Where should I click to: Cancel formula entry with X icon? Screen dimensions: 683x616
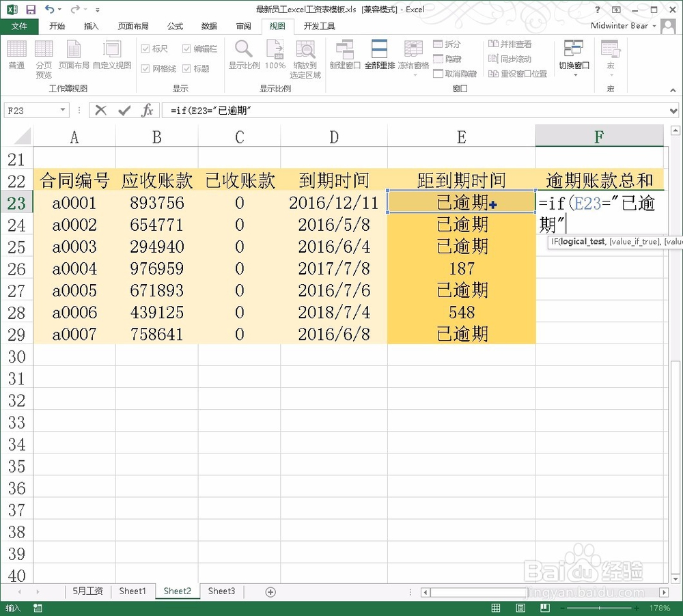pyautogui.click(x=100, y=110)
